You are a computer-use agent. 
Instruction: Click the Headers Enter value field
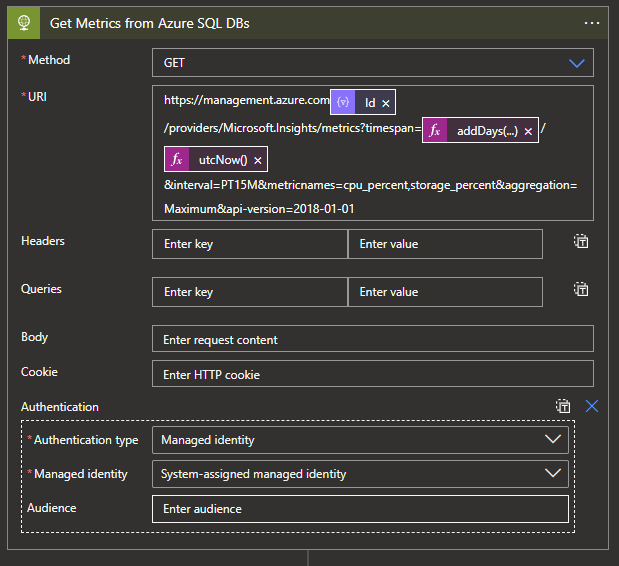tap(445, 244)
